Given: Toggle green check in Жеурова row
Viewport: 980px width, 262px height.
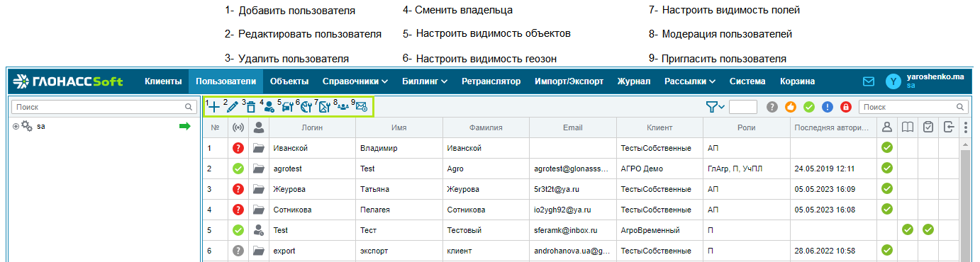Looking at the screenshot, I should 886,189.
